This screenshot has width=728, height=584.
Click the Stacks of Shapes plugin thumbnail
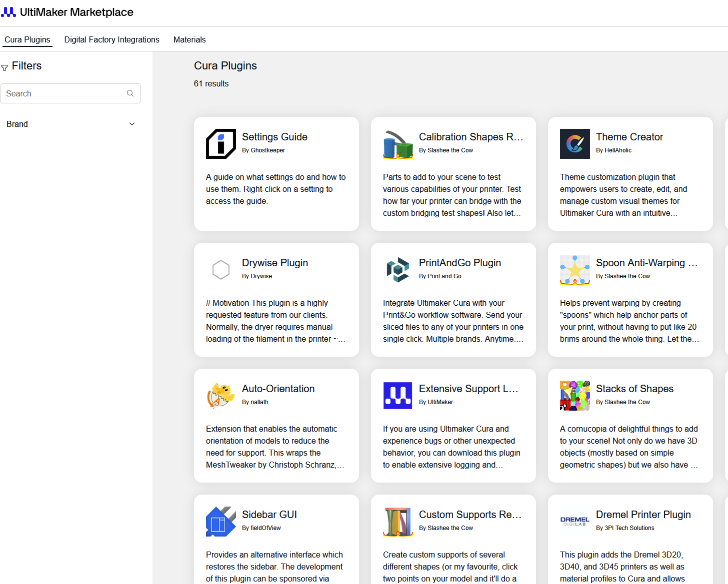pyautogui.click(x=574, y=396)
